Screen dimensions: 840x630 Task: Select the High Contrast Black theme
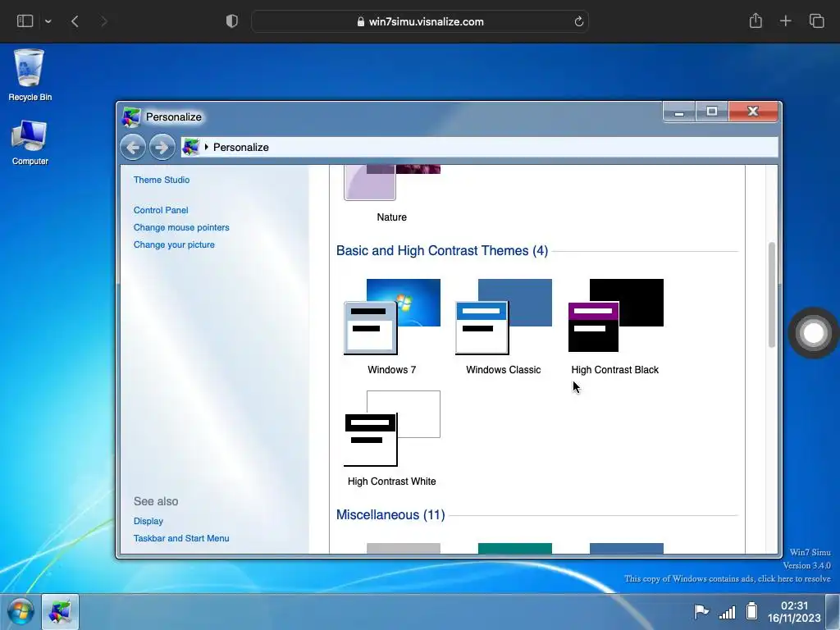(615, 326)
